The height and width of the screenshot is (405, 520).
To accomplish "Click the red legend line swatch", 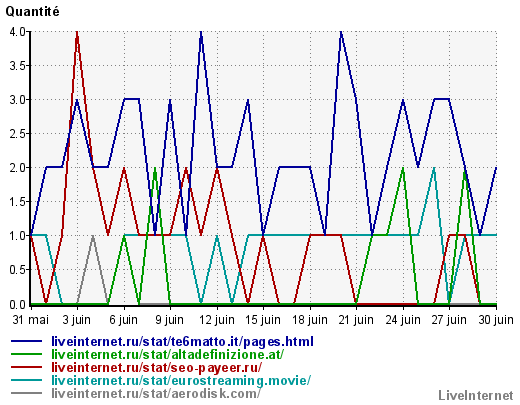I will pyautogui.click(x=27, y=367).
